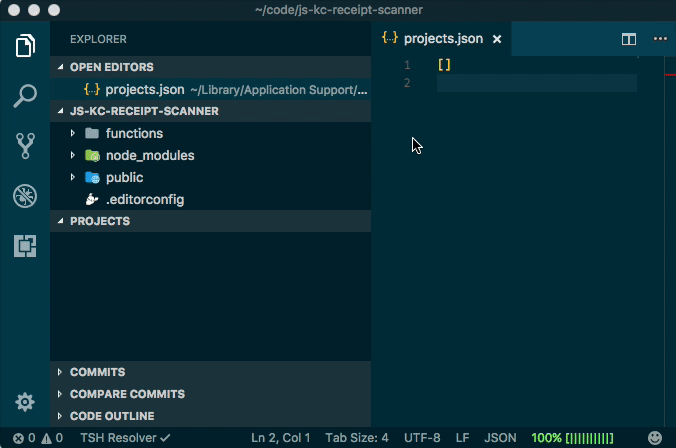
Task: Open the Manage gear icon
Action: pyautogui.click(x=25, y=402)
